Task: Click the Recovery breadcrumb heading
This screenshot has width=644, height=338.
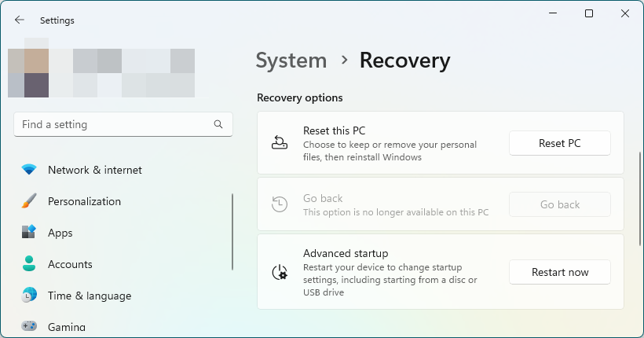Action: pos(405,61)
